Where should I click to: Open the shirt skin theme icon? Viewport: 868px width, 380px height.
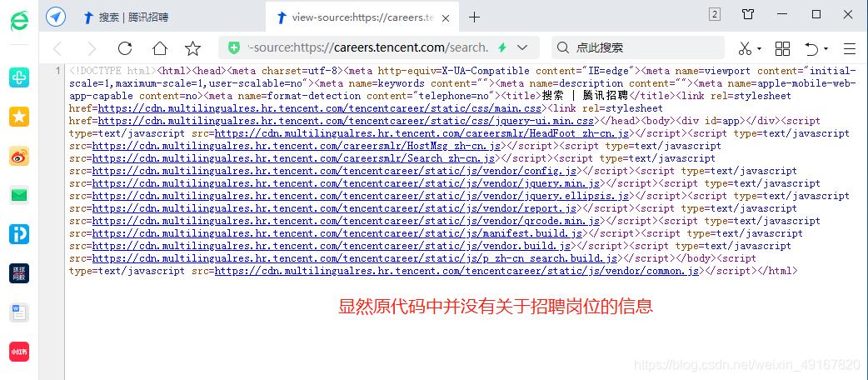pos(748,14)
